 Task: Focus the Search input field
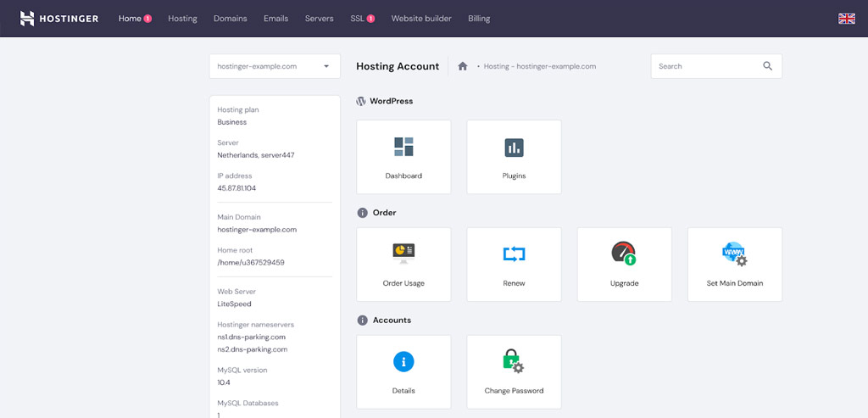pos(705,66)
